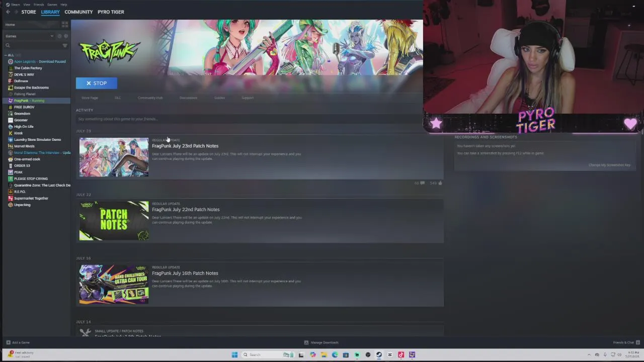Open High On Life entry
Viewport: 644px width, 362px height.
click(23, 127)
